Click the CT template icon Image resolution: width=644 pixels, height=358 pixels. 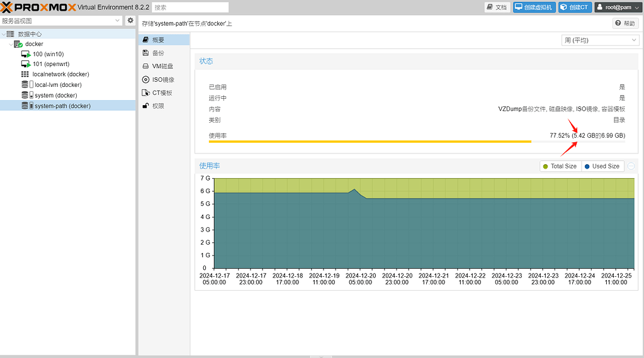[146, 92]
